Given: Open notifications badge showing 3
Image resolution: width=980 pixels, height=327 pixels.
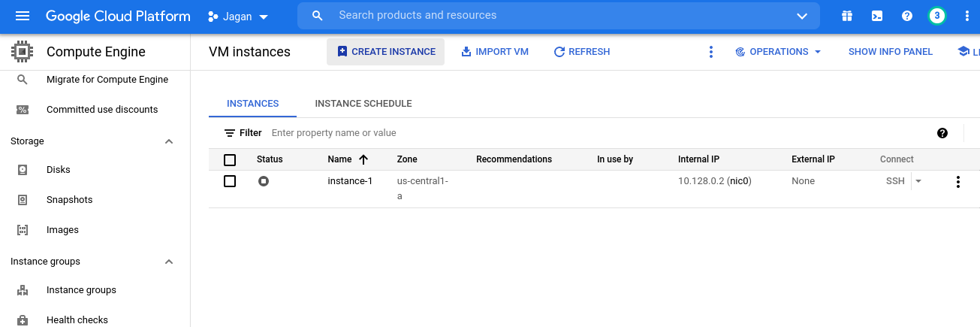Looking at the screenshot, I should click(937, 16).
